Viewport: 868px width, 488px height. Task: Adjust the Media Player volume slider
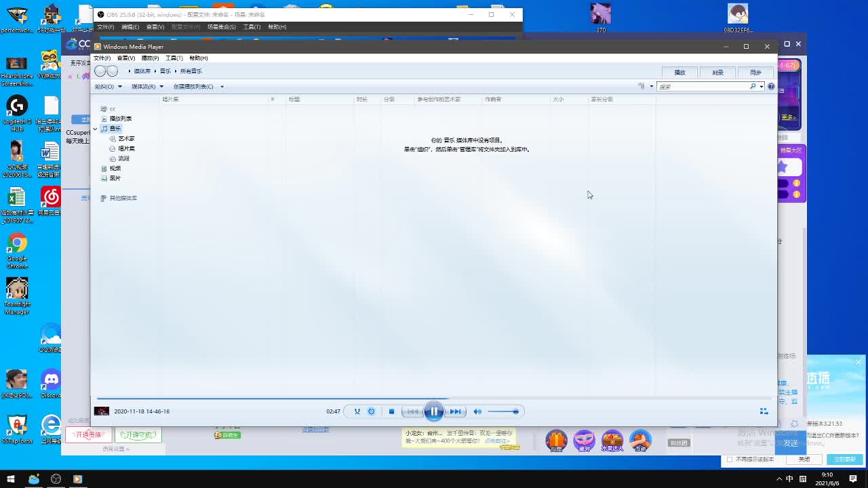click(503, 411)
